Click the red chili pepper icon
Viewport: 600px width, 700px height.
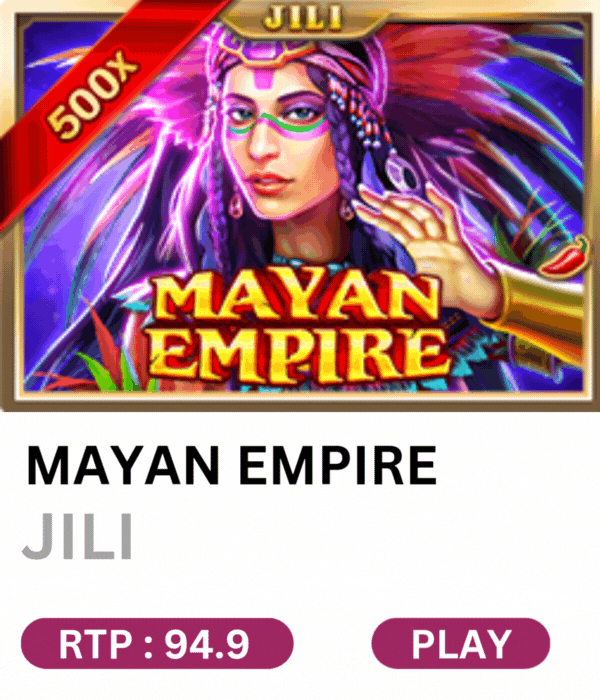[x=563, y=256]
